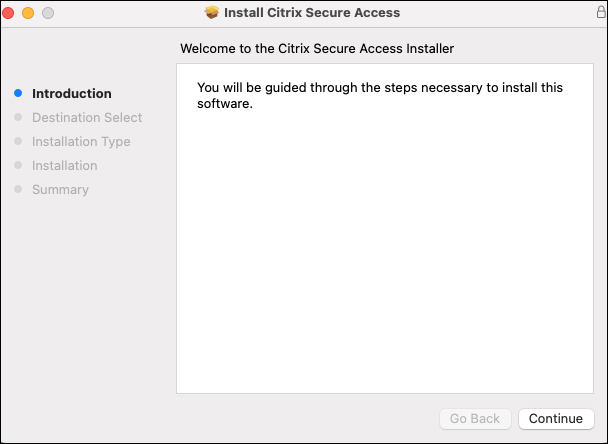Minimize the installer with yellow button
The image size is (608, 444).
28,13
